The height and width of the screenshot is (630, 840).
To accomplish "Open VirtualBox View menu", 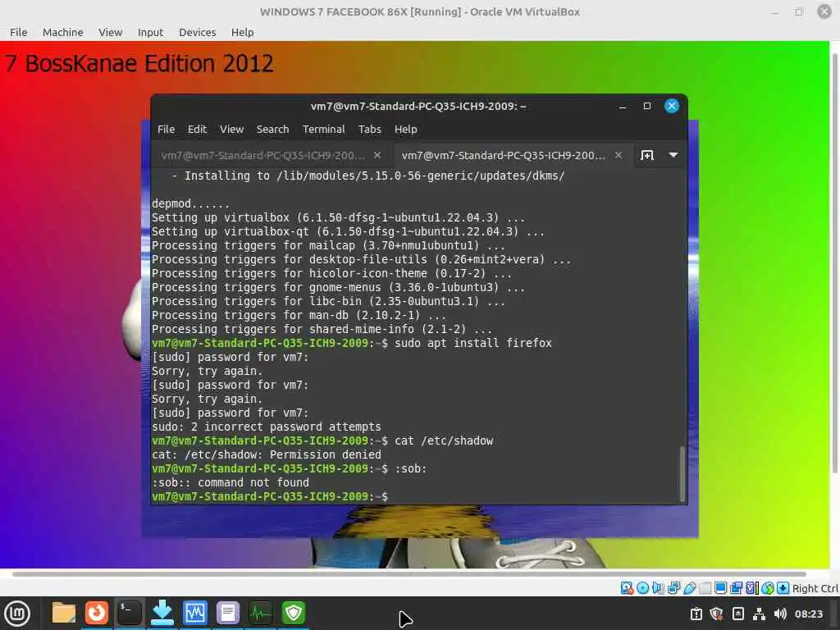I will (x=111, y=32).
